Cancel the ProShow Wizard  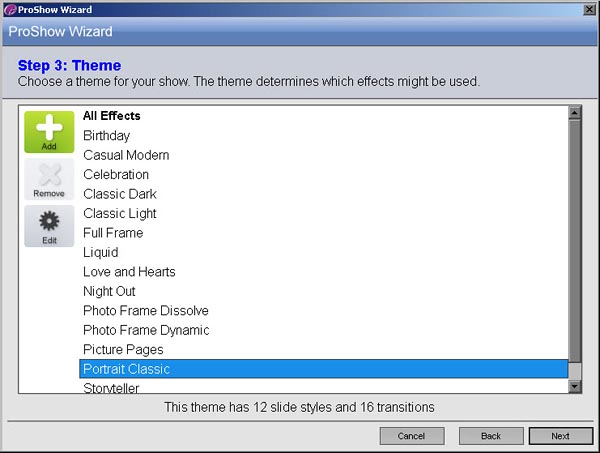[x=412, y=436]
